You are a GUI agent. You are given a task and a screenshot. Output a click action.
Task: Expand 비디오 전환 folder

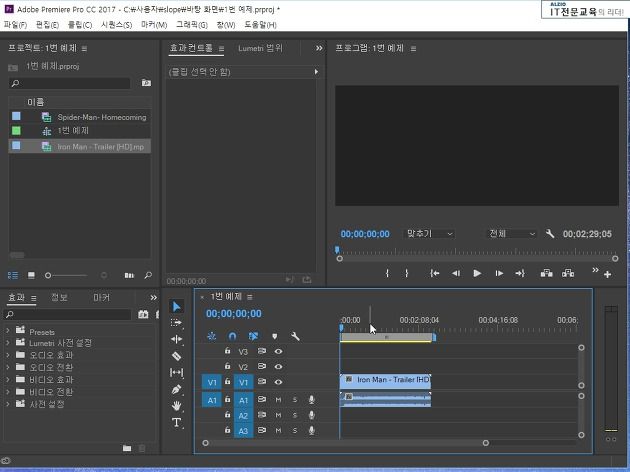coord(8,392)
